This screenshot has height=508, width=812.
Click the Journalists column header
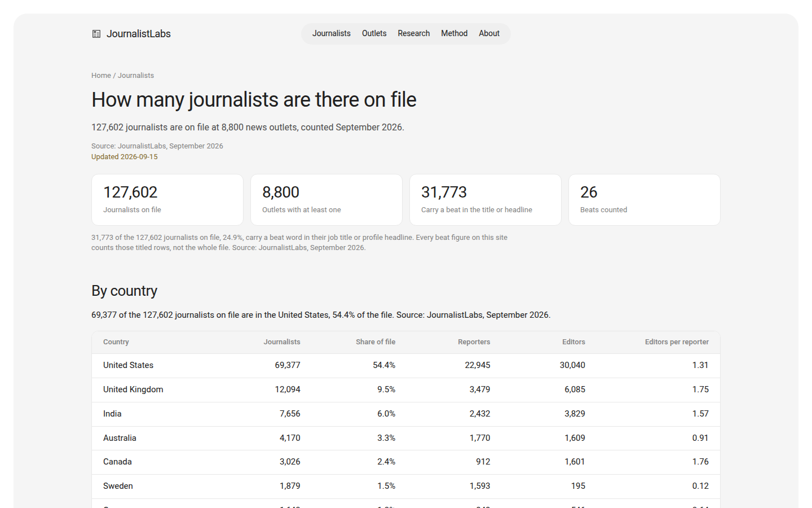click(x=282, y=342)
